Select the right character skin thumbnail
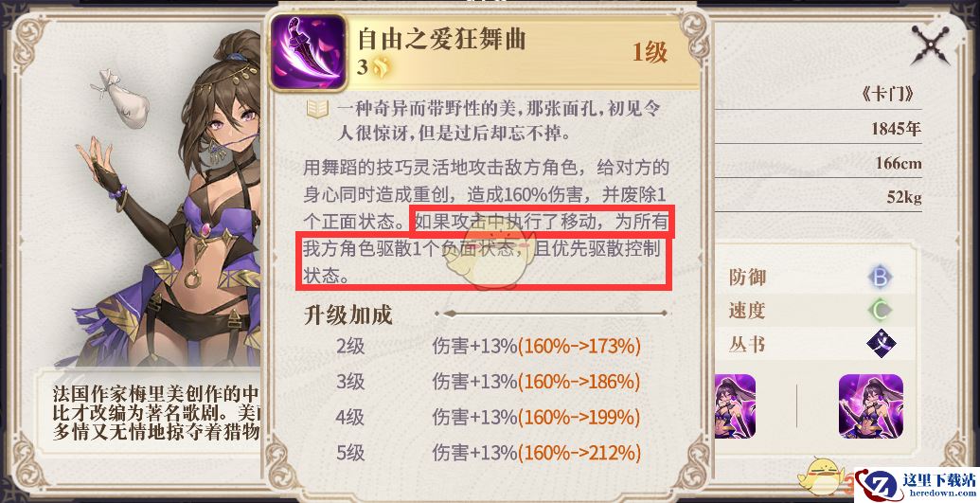Image resolution: width=980 pixels, height=503 pixels. coord(870,406)
